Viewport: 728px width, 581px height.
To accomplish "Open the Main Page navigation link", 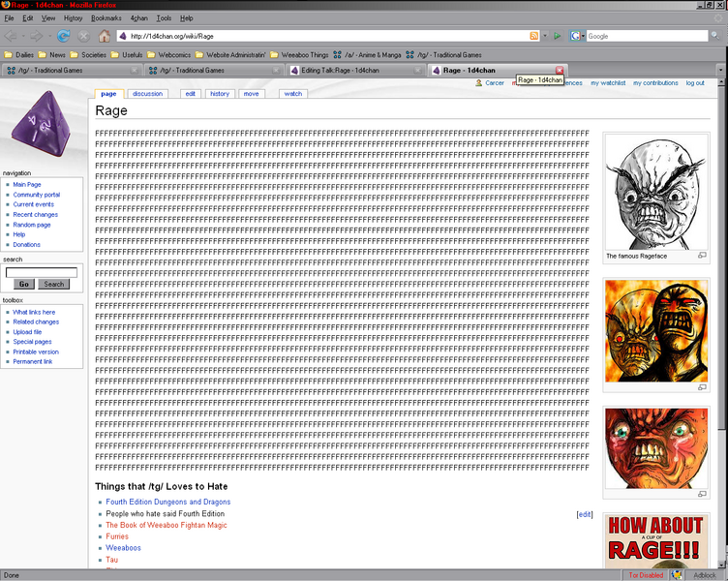I will click(x=27, y=184).
